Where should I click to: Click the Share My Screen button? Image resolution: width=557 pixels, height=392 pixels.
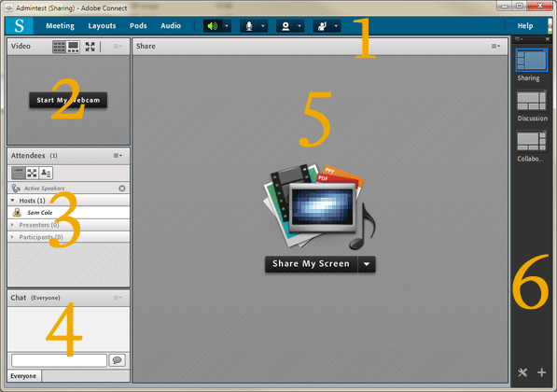pyautogui.click(x=311, y=264)
